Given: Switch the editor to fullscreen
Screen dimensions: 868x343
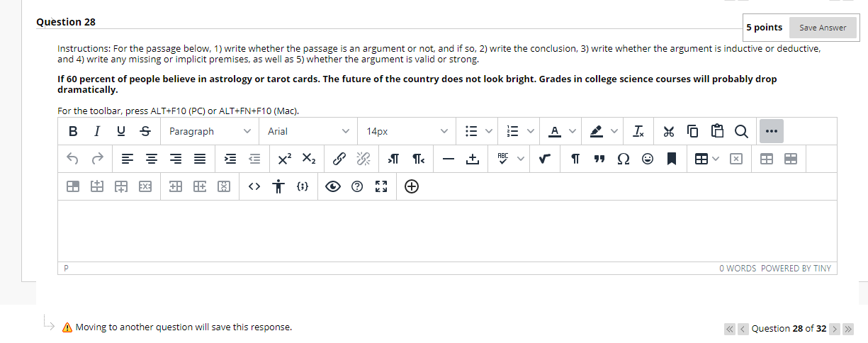Looking at the screenshot, I should coord(381,186).
